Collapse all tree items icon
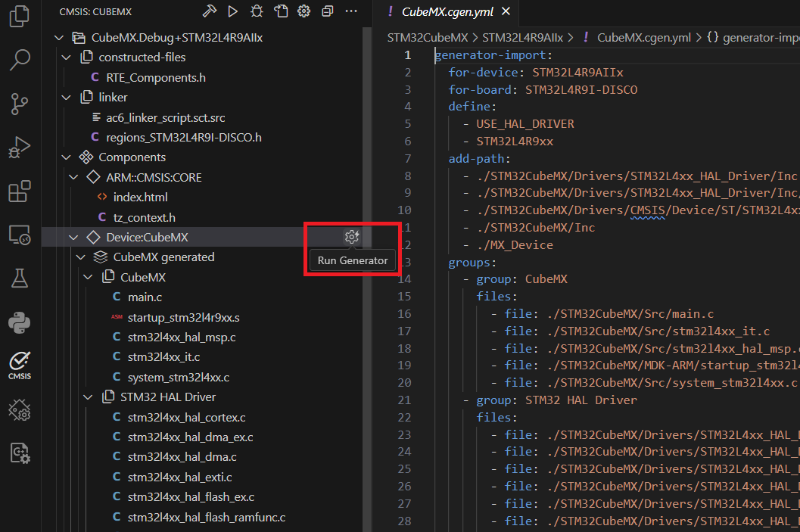The image size is (800, 532). 328,11
